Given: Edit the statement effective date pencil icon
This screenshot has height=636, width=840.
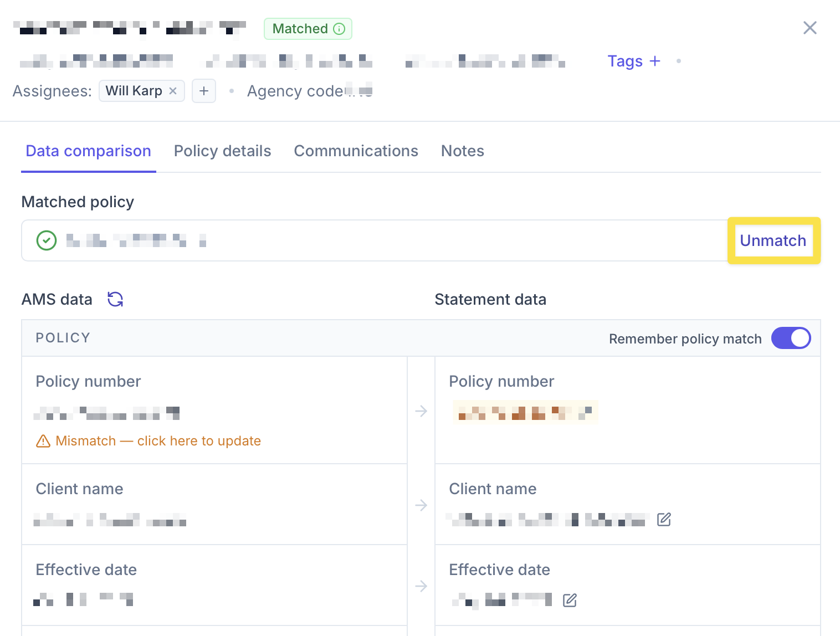Looking at the screenshot, I should point(570,600).
